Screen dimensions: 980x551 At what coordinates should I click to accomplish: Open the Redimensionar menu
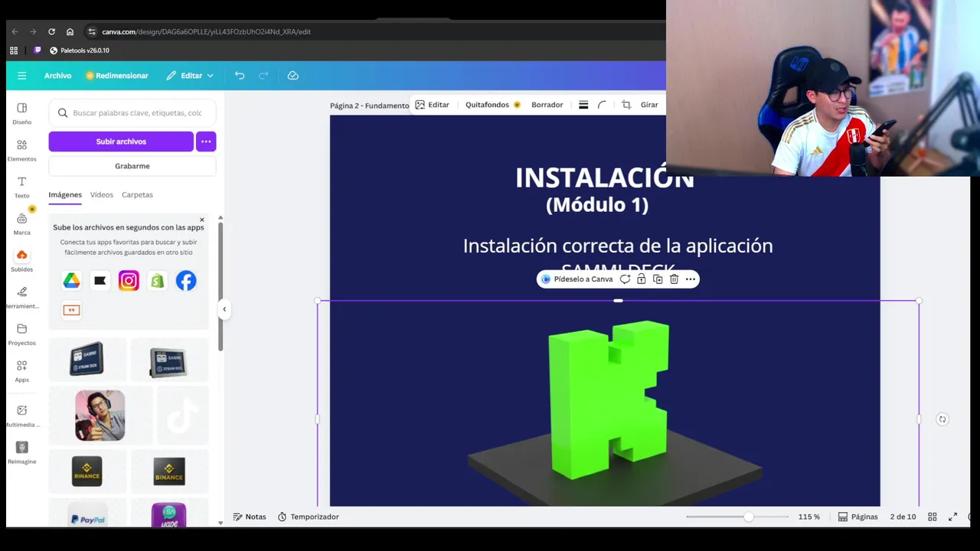117,76
